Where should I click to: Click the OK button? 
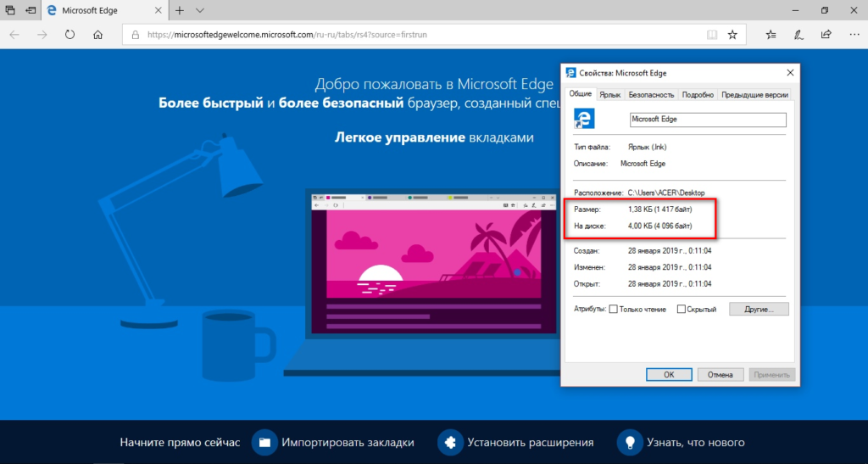click(x=669, y=374)
